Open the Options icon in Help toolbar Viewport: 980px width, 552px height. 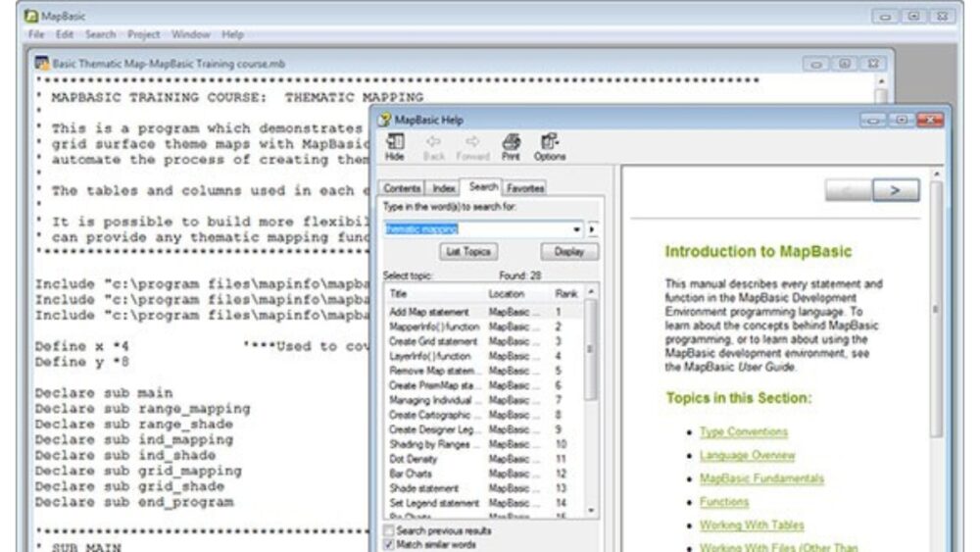(550, 147)
